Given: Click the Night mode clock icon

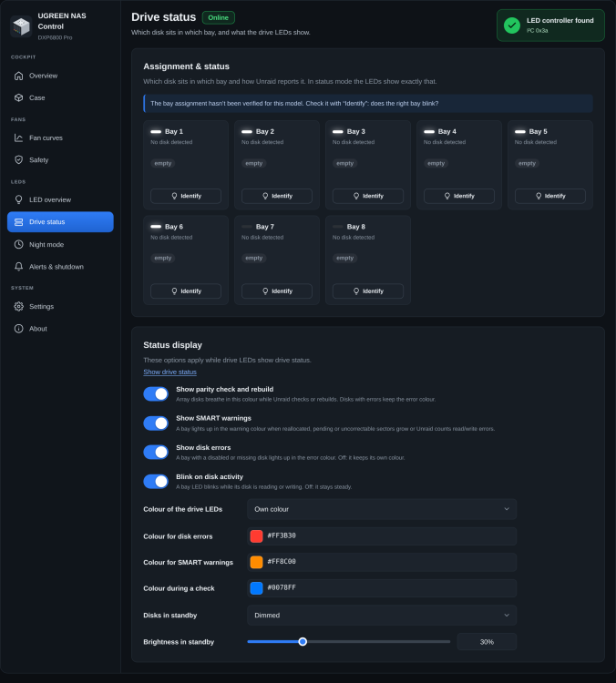Looking at the screenshot, I should click(x=19, y=244).
